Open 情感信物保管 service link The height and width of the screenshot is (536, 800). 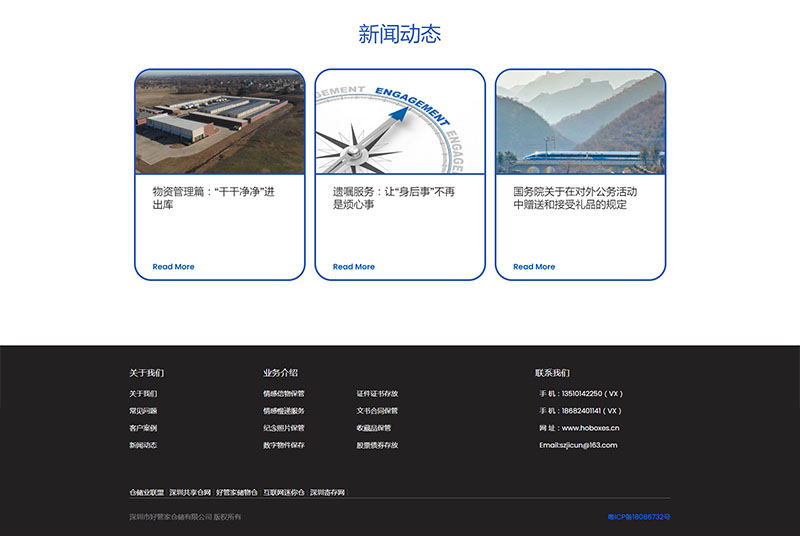(284, 394)
